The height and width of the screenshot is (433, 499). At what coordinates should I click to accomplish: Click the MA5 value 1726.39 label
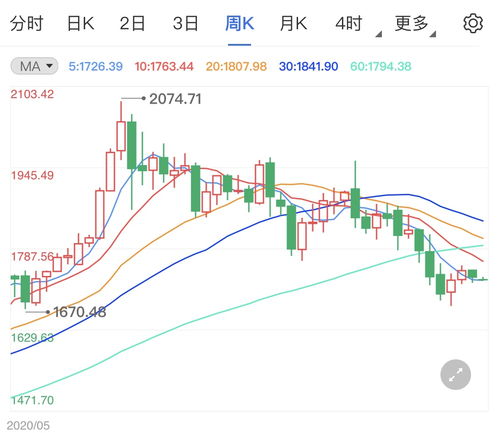pos(96,66)
